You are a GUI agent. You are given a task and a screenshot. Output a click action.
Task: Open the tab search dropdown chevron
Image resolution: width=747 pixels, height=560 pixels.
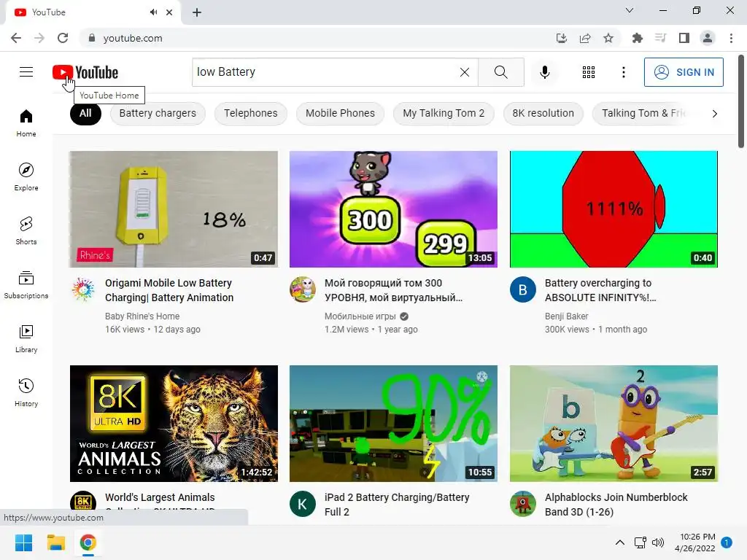630,10
